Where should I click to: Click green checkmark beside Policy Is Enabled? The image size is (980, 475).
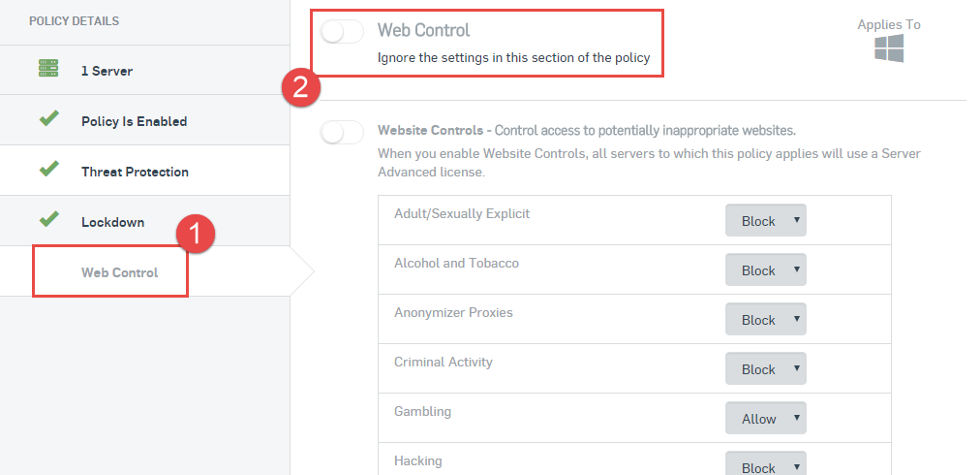[x=48, y=118]
